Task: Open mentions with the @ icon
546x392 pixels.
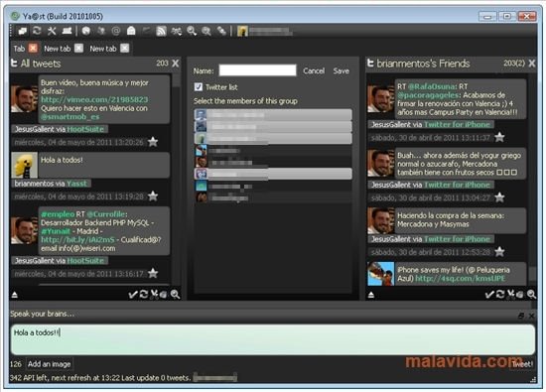Action: (x=116, y=32)
